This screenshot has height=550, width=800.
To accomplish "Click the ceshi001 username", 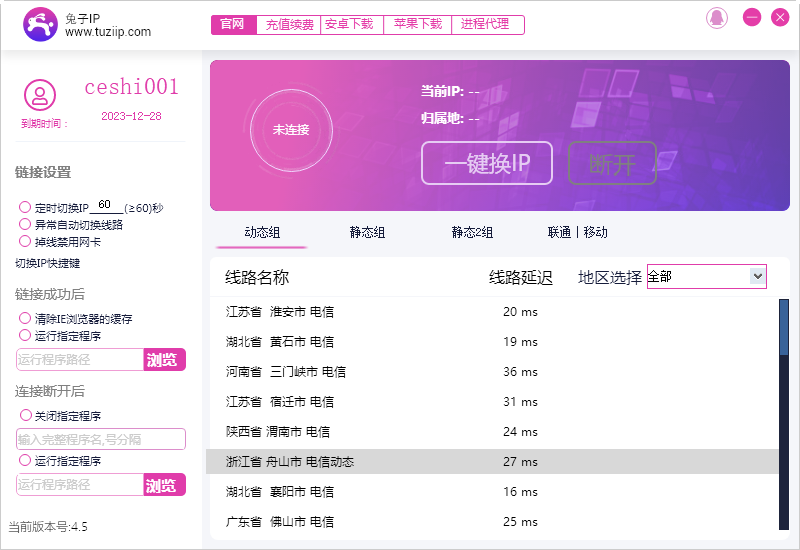I will [x=131, y=87].
